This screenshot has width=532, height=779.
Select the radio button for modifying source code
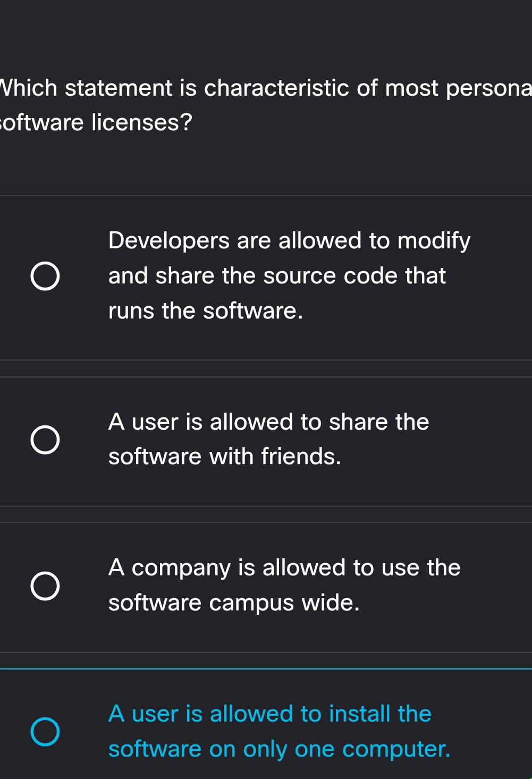[x=45, y=276]
